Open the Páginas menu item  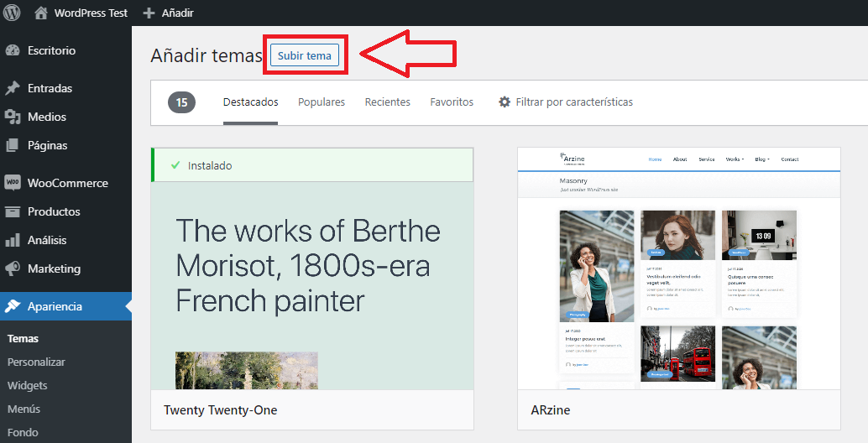coord(48,145)
